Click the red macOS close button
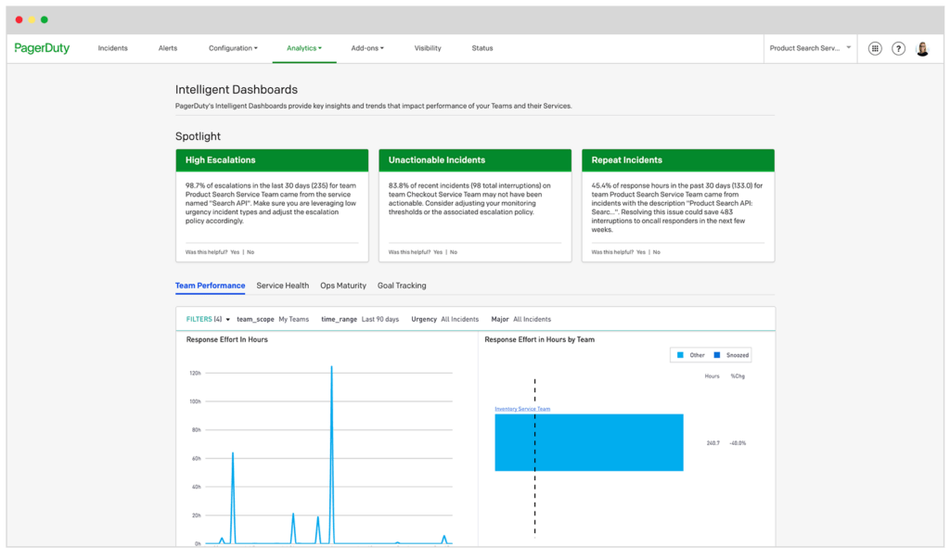950x560 pixels. click(x=19, y=19)
